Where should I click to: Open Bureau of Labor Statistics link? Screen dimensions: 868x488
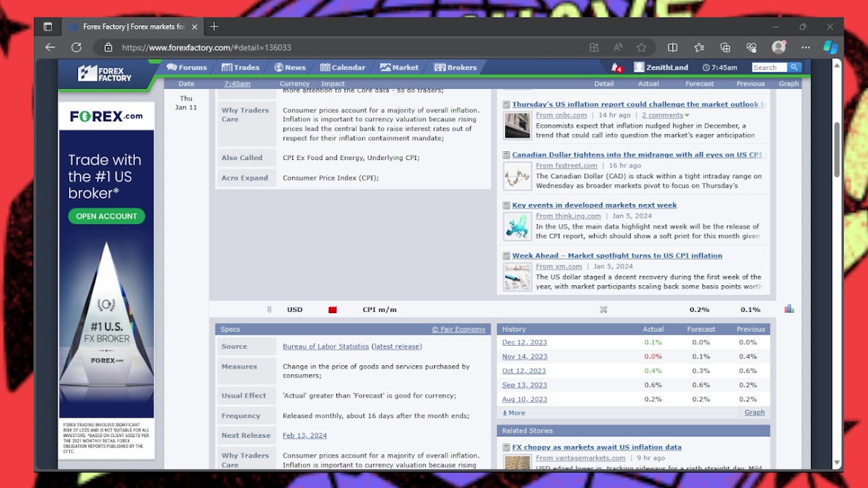tap(325, 346)
